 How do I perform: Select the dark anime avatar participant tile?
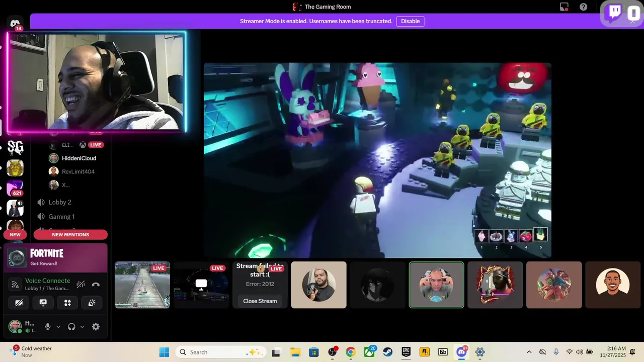tap(378, 285)
